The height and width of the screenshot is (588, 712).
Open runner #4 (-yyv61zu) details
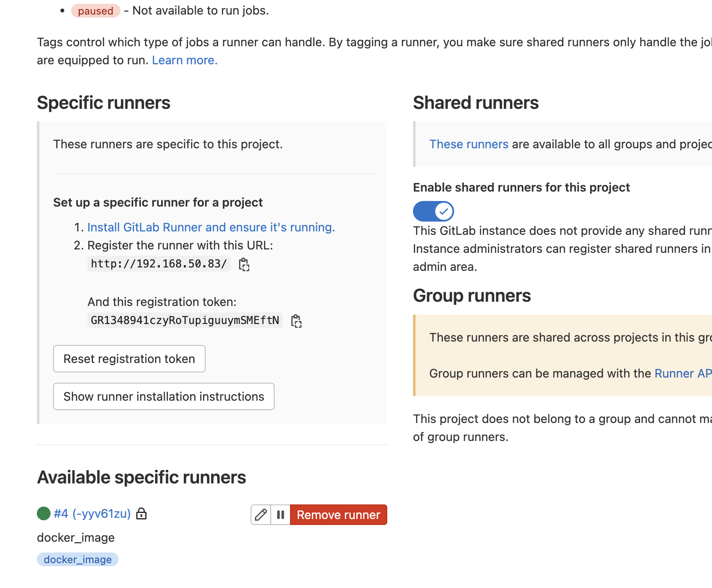[x=92, y=513]
